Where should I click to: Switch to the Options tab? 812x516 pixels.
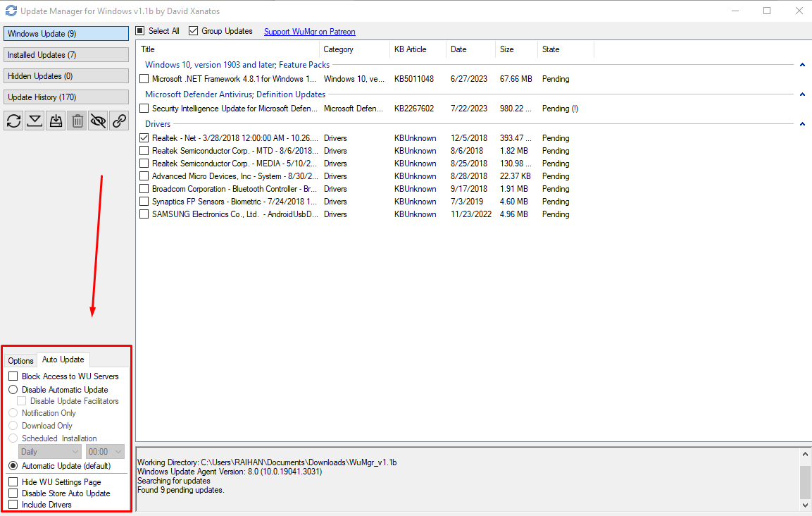click(x=20, y=360)
